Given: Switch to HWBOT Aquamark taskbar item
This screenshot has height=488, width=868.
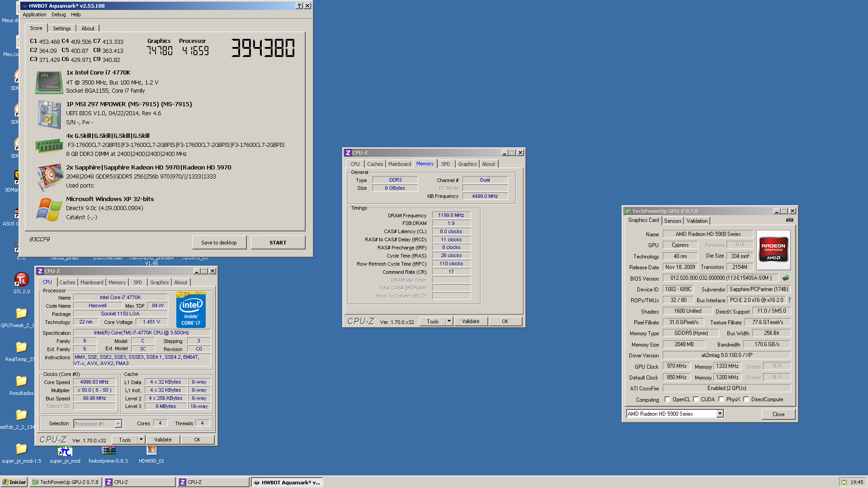Looking at the screenshot, I should click(x=287, y=482).
